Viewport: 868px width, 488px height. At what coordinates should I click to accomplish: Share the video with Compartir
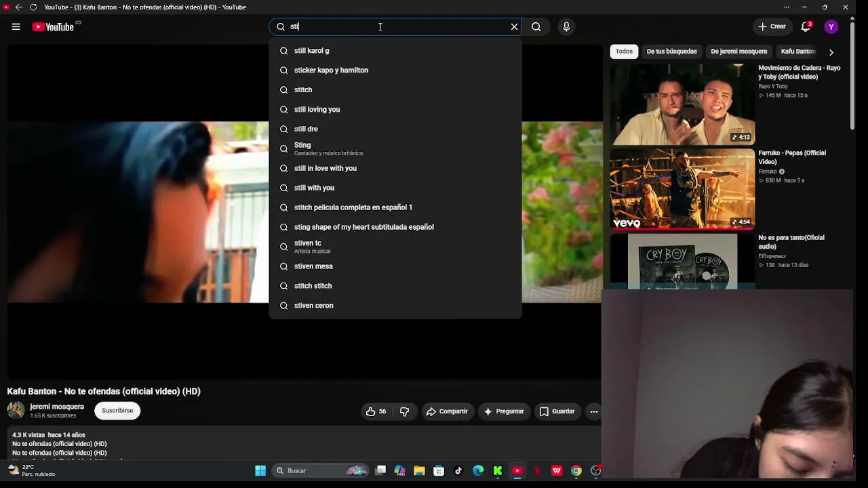point(446,411)
